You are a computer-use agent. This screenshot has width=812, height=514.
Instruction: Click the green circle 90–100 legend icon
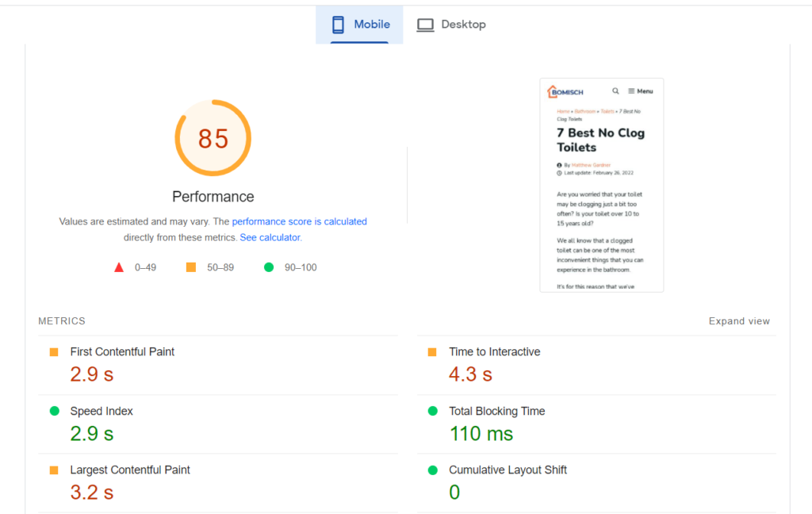(269, 267)
